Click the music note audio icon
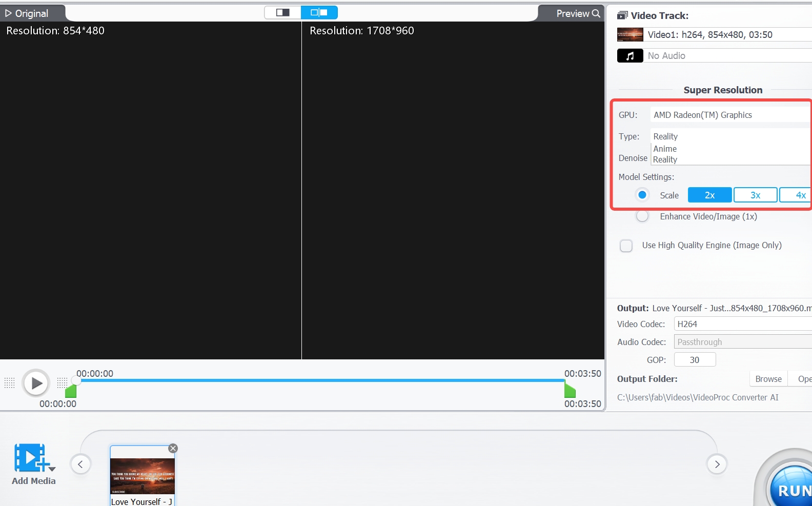This screenshot has height=506, width=812. (630, 56)
